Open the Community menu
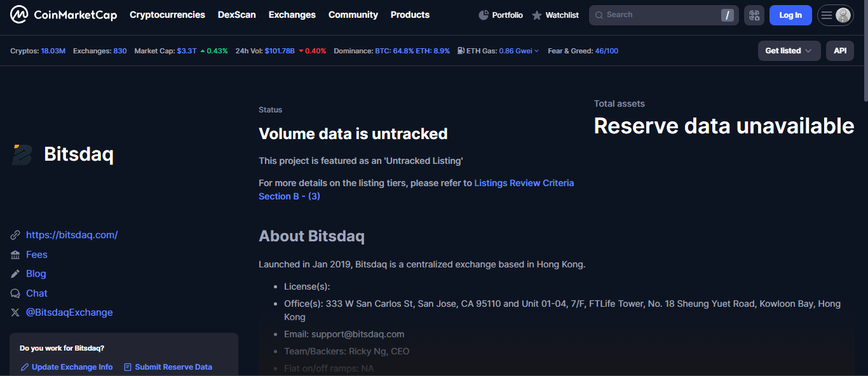The image size is (868, 376). pos(353,15)
